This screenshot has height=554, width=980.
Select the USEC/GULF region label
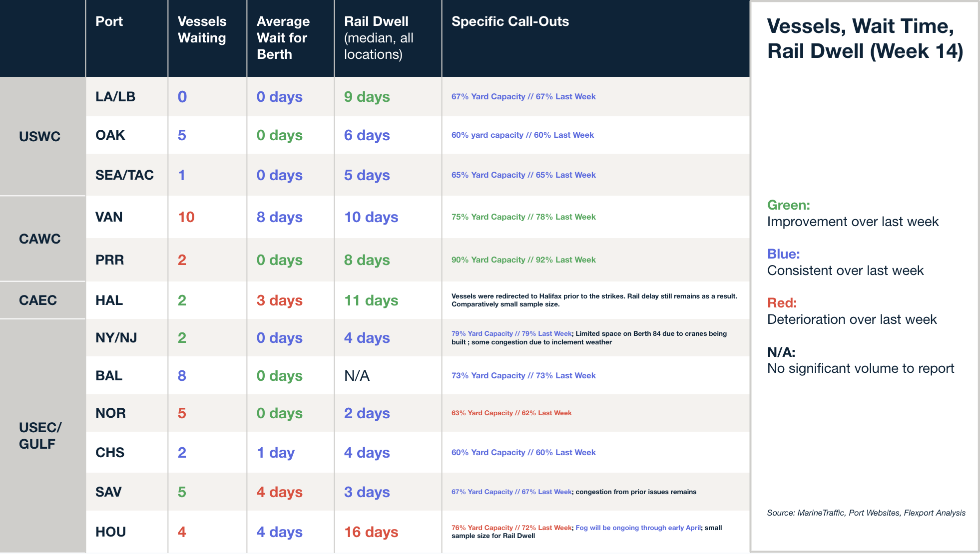click(40, 435)
